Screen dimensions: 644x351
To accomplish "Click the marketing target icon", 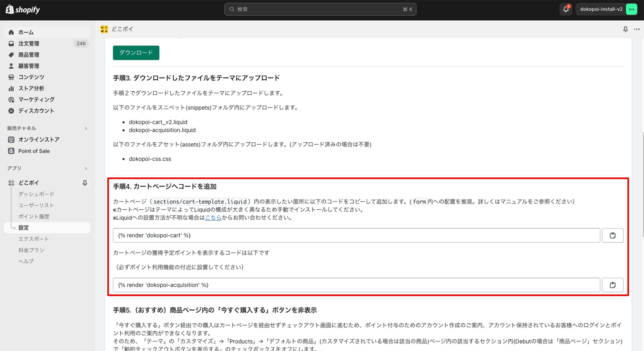I will 11,99.
